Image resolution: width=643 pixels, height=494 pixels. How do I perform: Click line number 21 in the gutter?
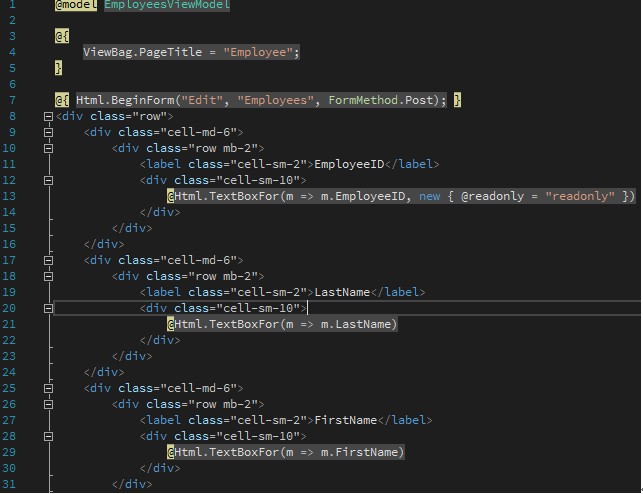[x=9, y=324]
